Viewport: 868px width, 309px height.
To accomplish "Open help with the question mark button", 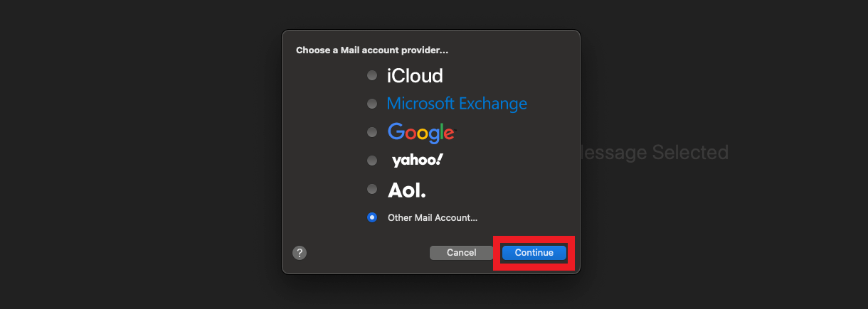I will (x=300, y=253).
